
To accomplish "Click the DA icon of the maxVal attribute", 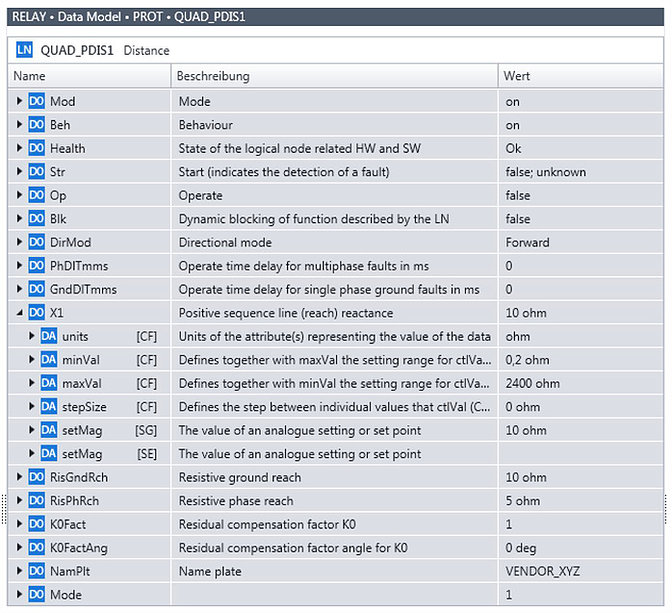I will [49, 383].
